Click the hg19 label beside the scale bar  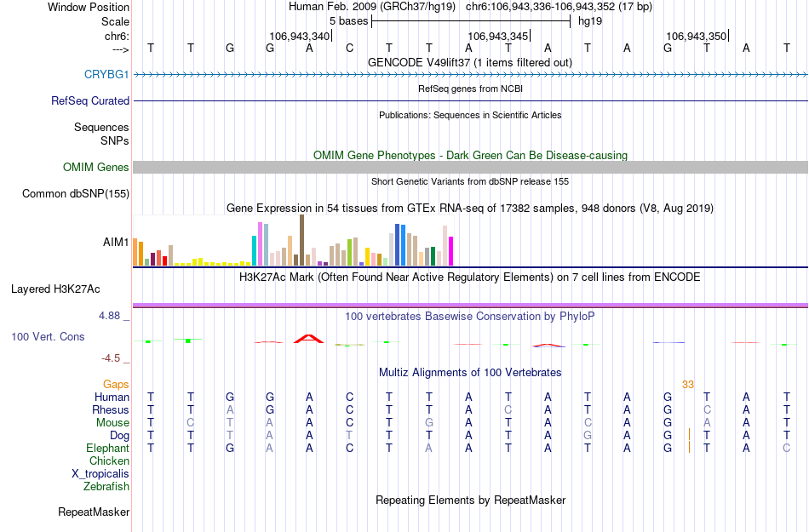pos(590,21)
